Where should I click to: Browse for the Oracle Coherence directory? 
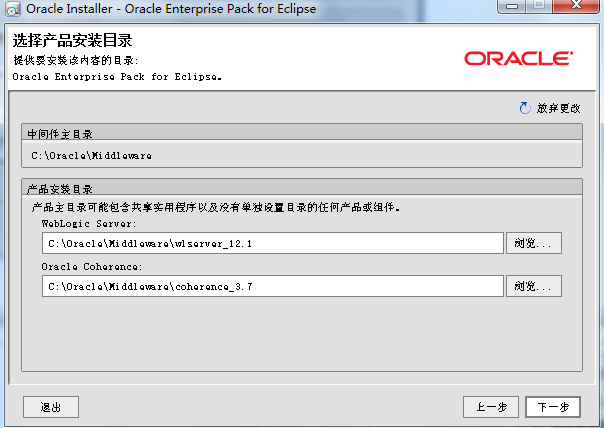click(x=534, y=286)
